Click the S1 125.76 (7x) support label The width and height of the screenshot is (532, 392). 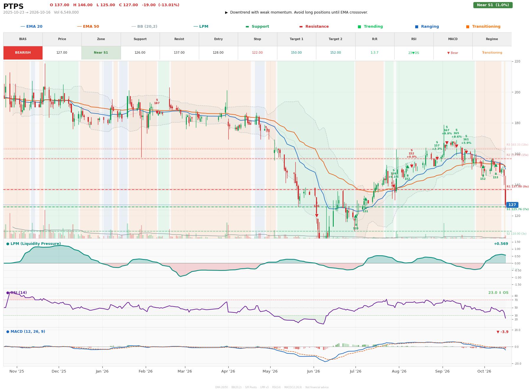518,209
